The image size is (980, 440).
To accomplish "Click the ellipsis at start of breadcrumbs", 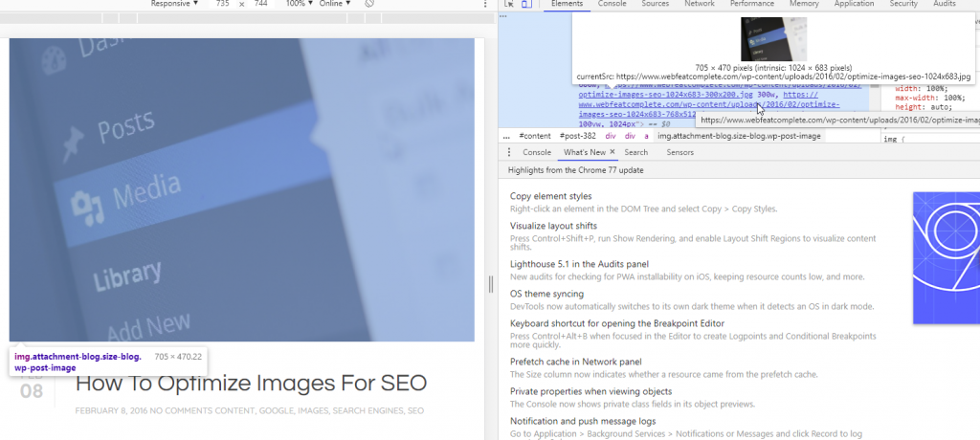I will pos(506,136).
